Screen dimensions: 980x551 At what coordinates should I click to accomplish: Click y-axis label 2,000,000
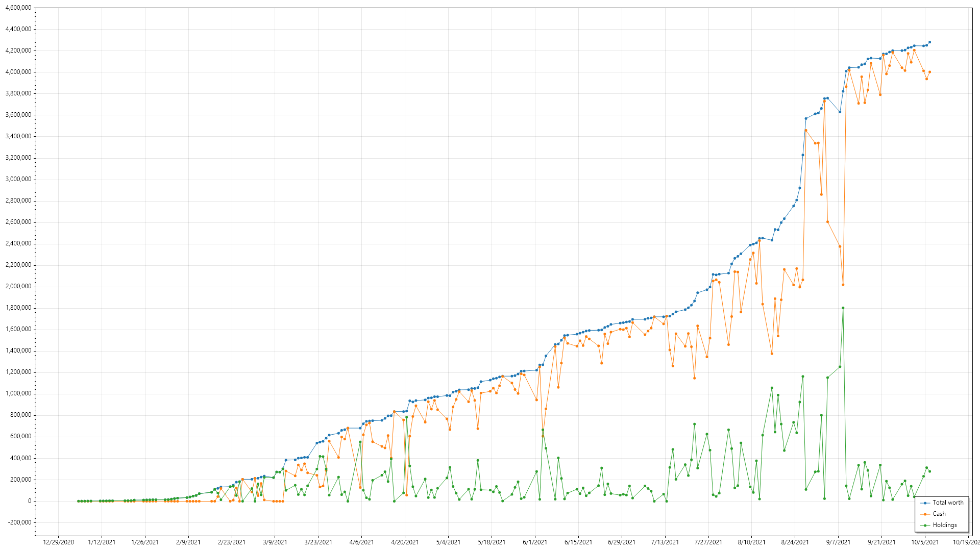[x=18, y=286]
